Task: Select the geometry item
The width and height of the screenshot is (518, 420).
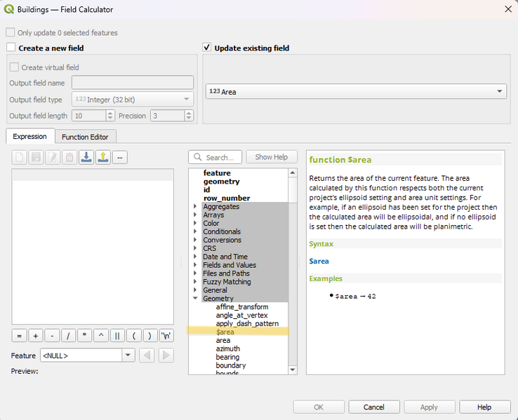Action: pyautogui.click(x=221, y=181)
